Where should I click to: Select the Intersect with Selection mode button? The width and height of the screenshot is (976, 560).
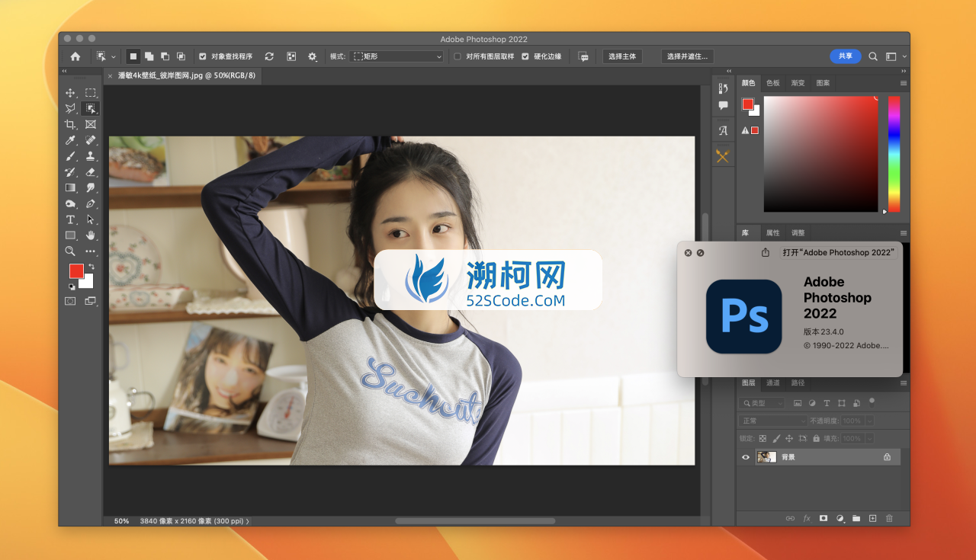(181, 56)
